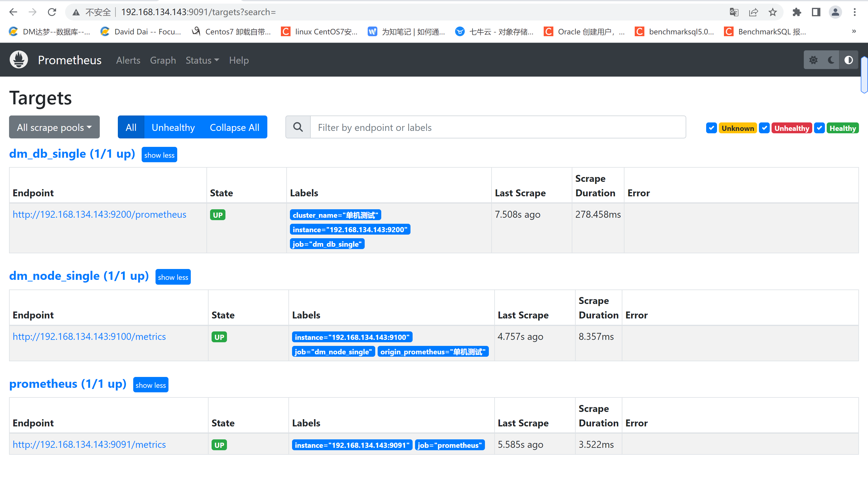868x484 pixels.
Task: Open the Oracle 创建用户 bookmark
Action: [x=584, y=32]
